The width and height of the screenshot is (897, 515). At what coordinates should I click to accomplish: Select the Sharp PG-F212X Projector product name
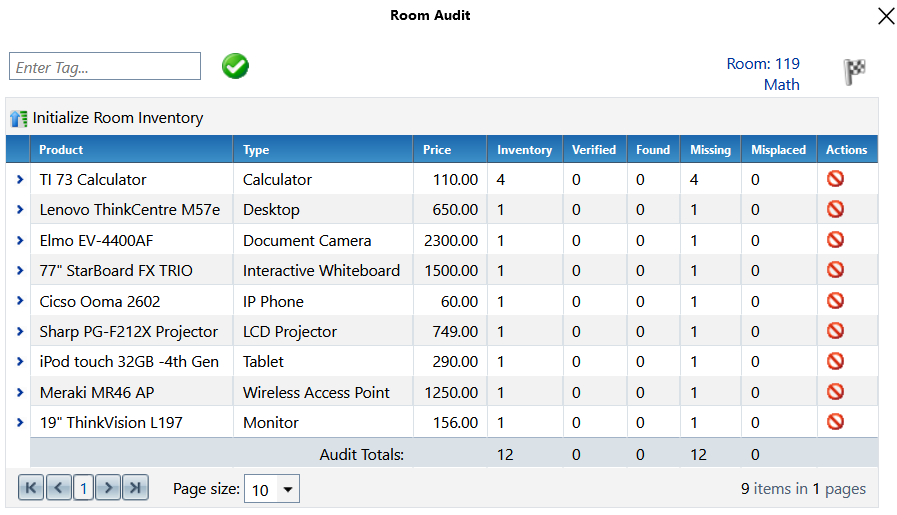129,332
